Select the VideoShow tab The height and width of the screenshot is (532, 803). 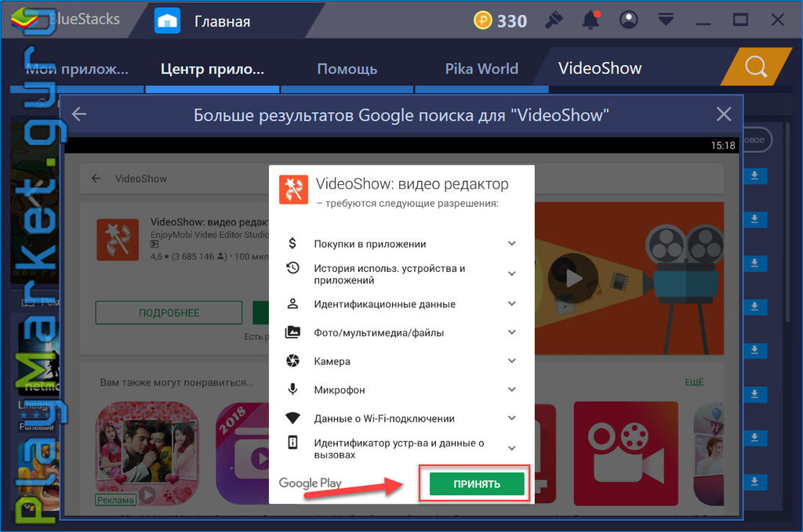pyautogui.click(x=600, y=68)
